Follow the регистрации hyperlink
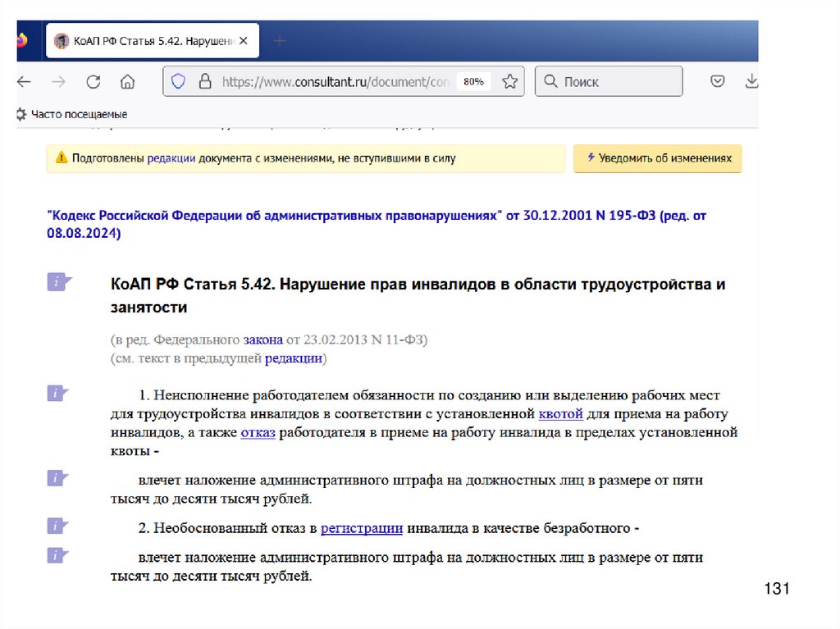Screen dimensions: 840x629 pyautogui.click(x=361, y=528)
